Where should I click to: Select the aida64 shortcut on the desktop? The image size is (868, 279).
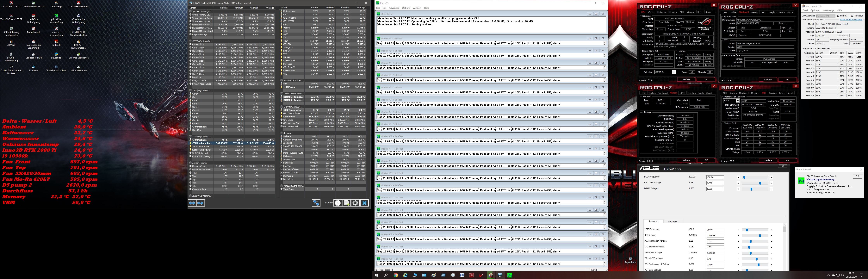click(x=34, y=19)
